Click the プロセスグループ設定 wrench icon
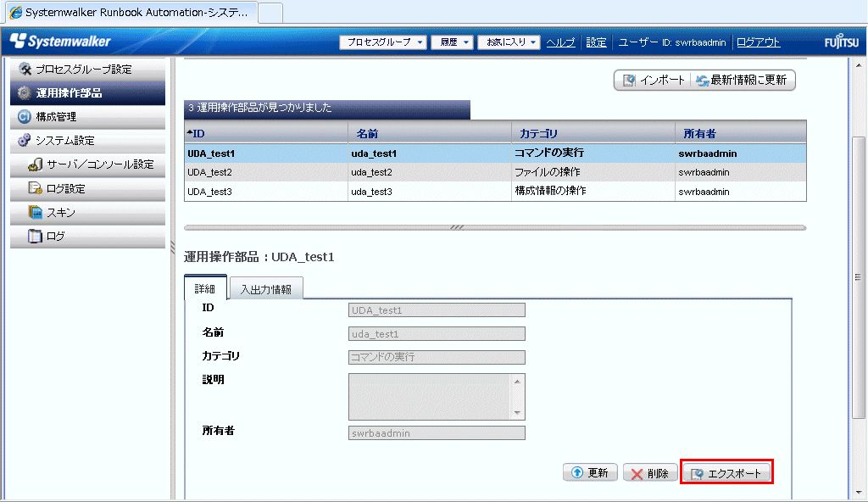Viewport: 868px width, 502px height. click(25, 69)
